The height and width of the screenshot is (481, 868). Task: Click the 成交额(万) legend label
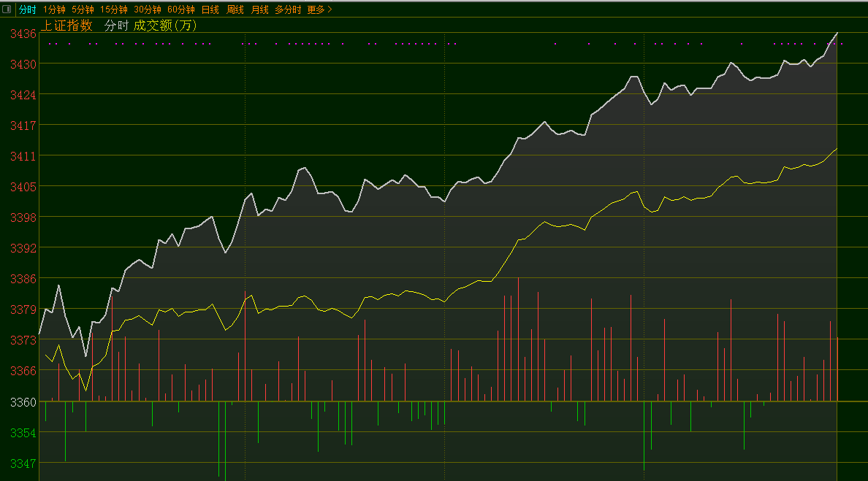click(165, 26)
